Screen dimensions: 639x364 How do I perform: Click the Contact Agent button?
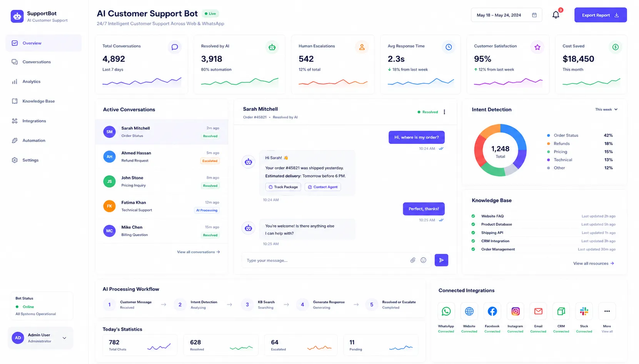tap(323, 187)
